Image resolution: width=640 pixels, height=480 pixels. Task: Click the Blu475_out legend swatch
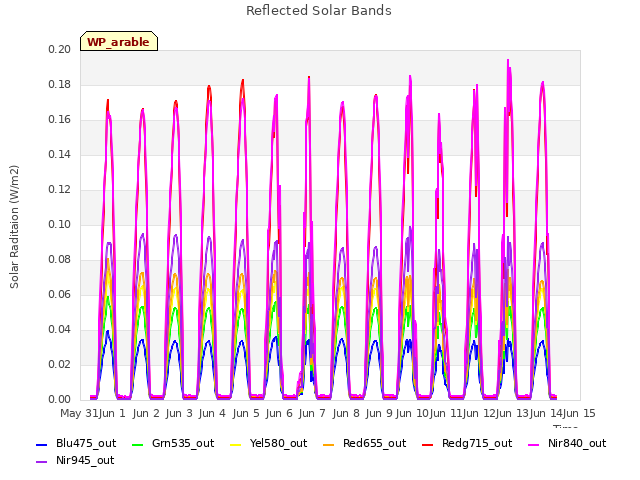click(x=42, y=444)
